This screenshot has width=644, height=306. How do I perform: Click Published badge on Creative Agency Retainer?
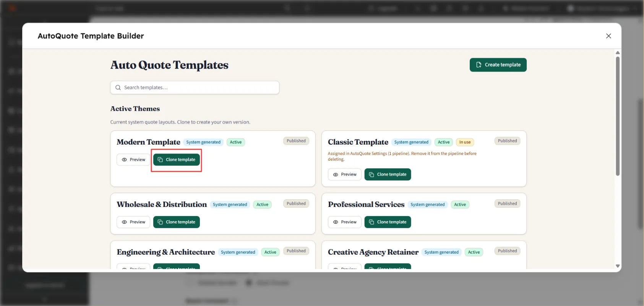[507, 251]
